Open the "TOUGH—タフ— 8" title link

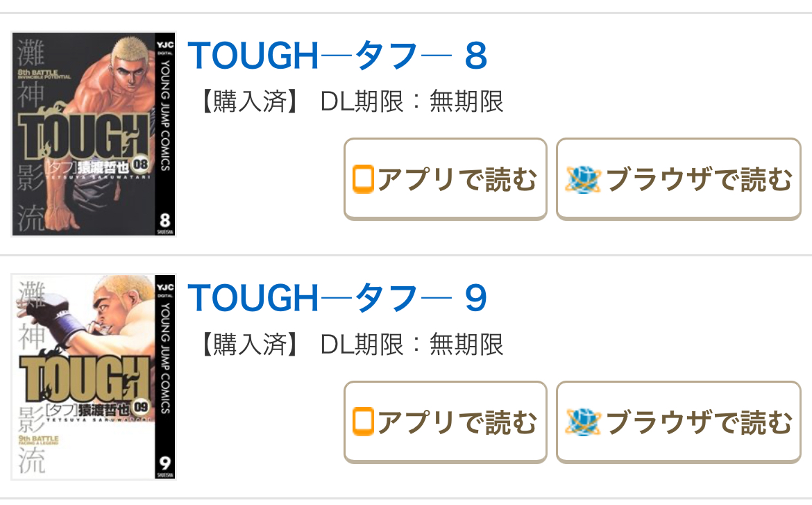(337, 56)
